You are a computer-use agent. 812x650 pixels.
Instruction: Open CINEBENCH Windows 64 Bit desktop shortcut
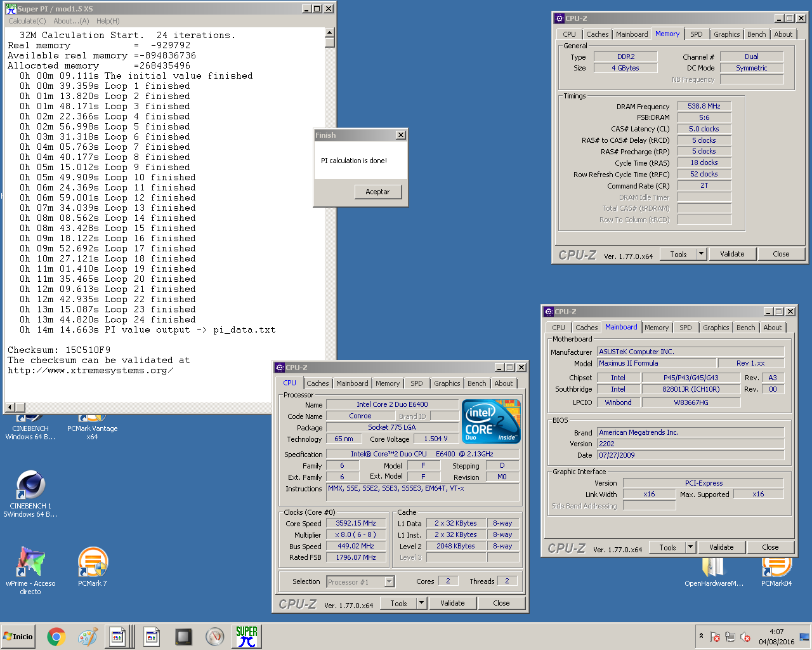click(30, 428)
